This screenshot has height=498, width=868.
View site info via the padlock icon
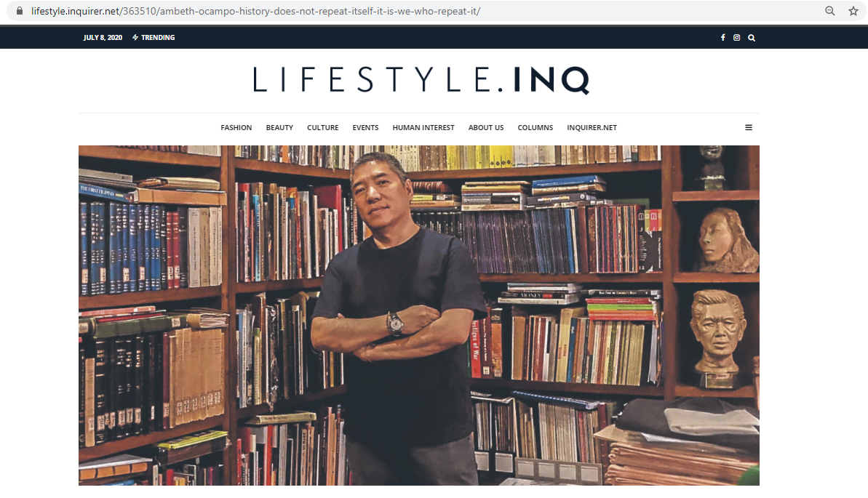tap(20, 11)
